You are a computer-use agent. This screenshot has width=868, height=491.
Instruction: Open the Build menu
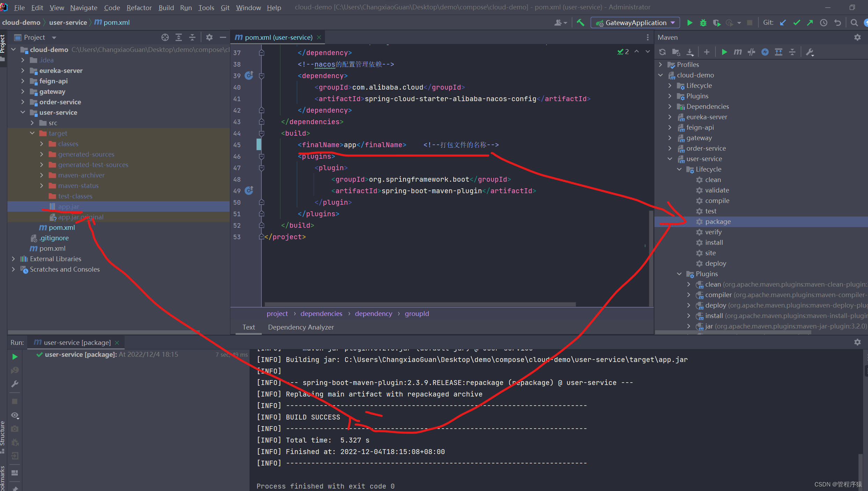click(166, 7)
